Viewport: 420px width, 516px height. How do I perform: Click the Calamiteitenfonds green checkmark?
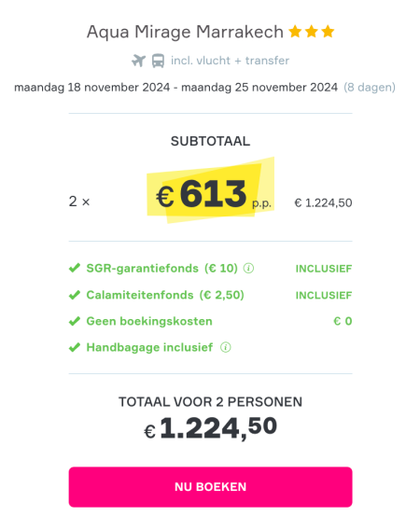click(75, 295)
